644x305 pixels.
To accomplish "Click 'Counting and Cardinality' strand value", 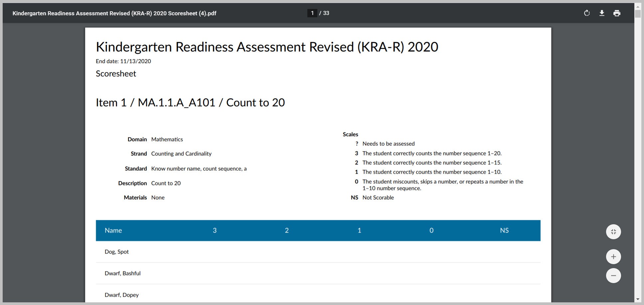I will 181,153.
